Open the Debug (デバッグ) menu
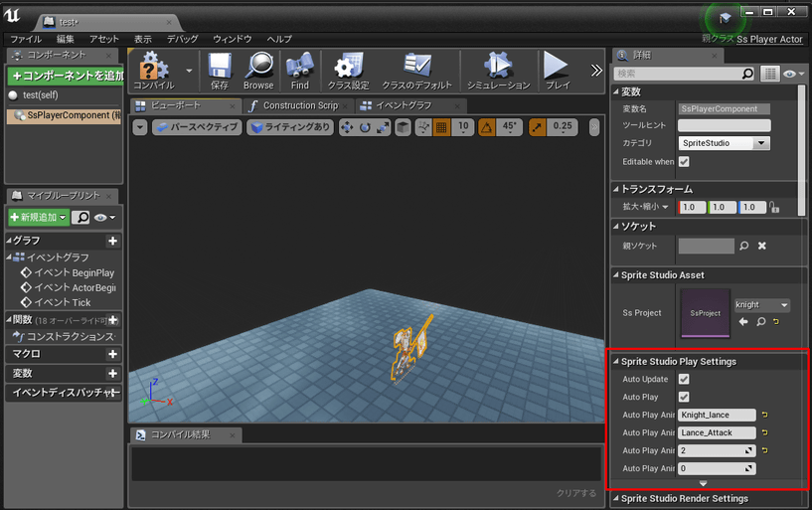Image resolution: width=812 pixels, height=510 pixels. coord(182,39)
